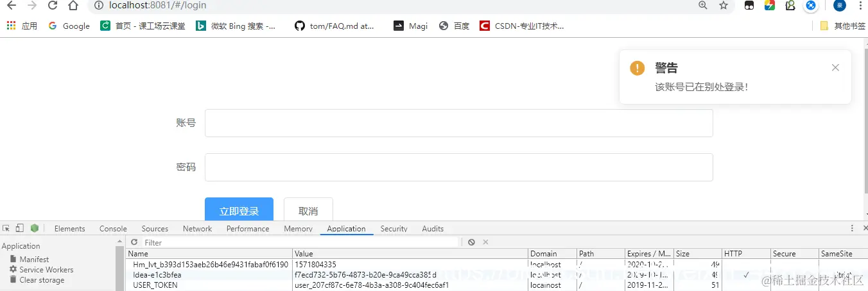
Task: Sort cookies by Domain column header
Action: point(553,254)
